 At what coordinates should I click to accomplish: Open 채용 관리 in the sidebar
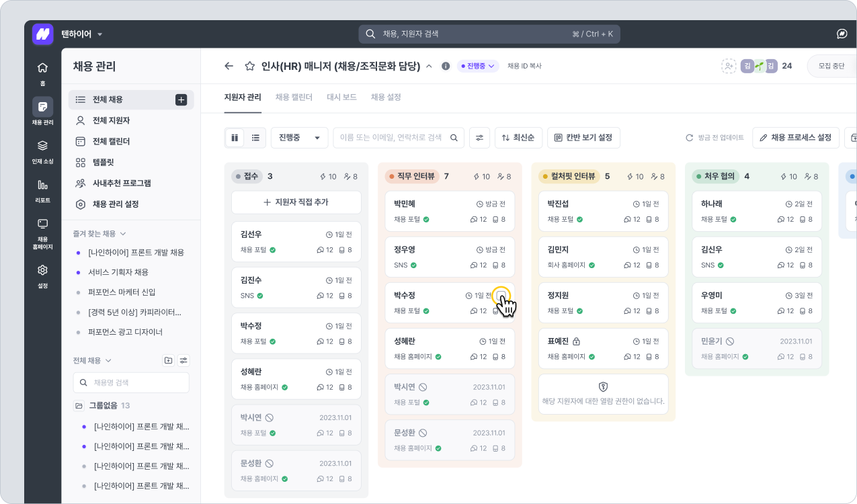42,112
